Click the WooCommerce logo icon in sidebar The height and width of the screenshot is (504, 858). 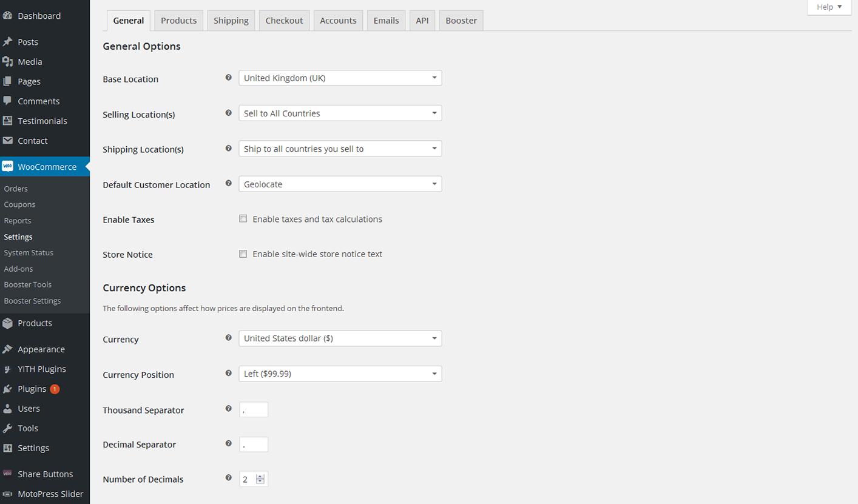tap(8, 167)
